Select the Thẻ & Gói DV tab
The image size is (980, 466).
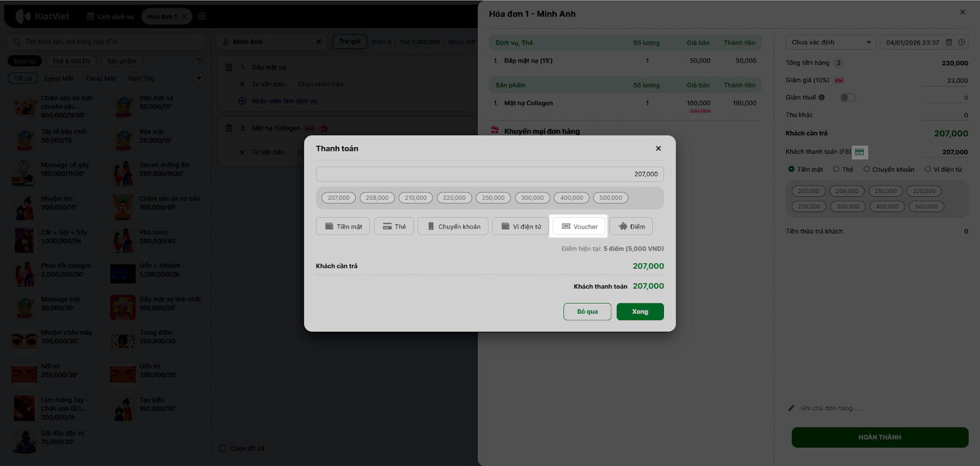[71, 61]
